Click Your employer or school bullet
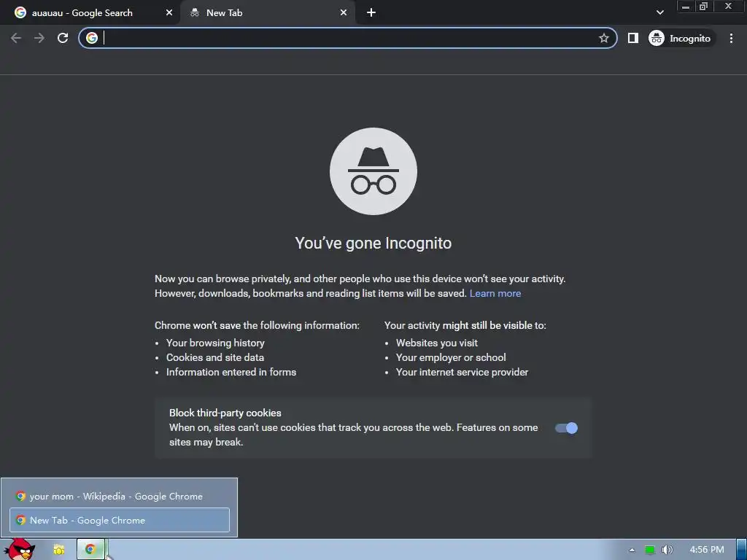This screenshot has height=560, width=747. 451,357
